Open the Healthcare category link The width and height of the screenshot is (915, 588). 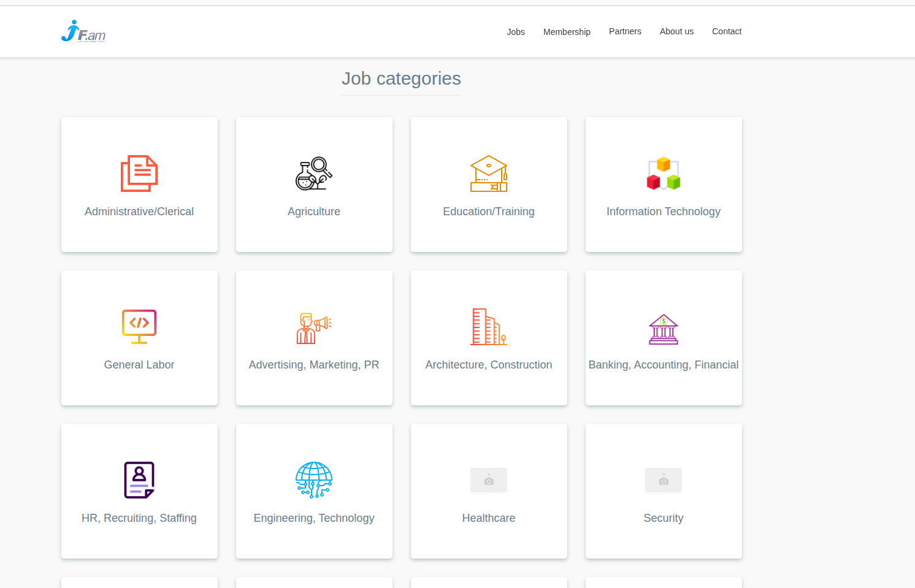[x=489, y=518]
